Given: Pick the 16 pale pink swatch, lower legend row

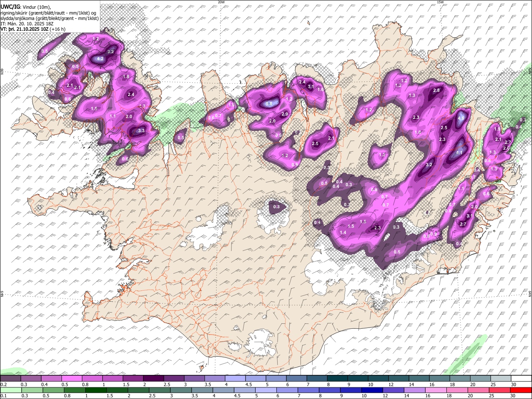Looking at the screenshot, I should 436,390.
